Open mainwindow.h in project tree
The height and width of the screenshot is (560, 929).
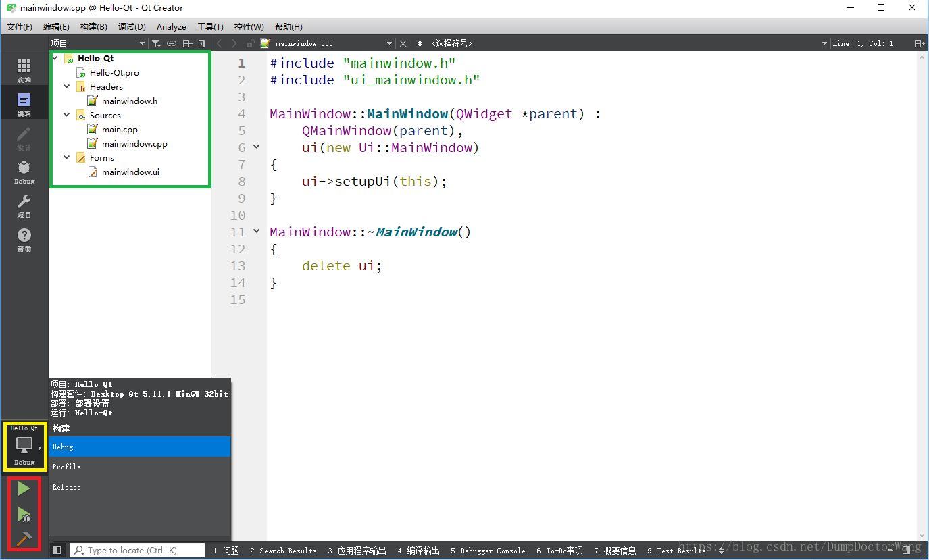pos(130,101)
